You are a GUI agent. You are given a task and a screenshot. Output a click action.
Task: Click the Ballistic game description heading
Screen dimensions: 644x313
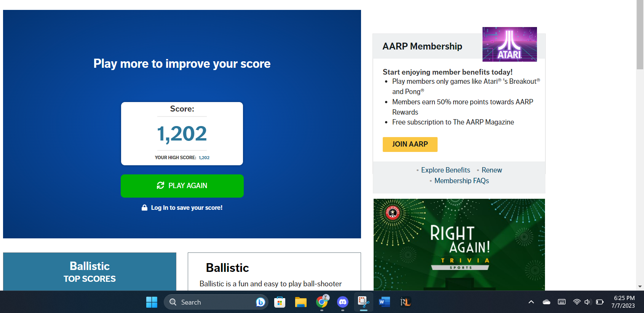227,268
